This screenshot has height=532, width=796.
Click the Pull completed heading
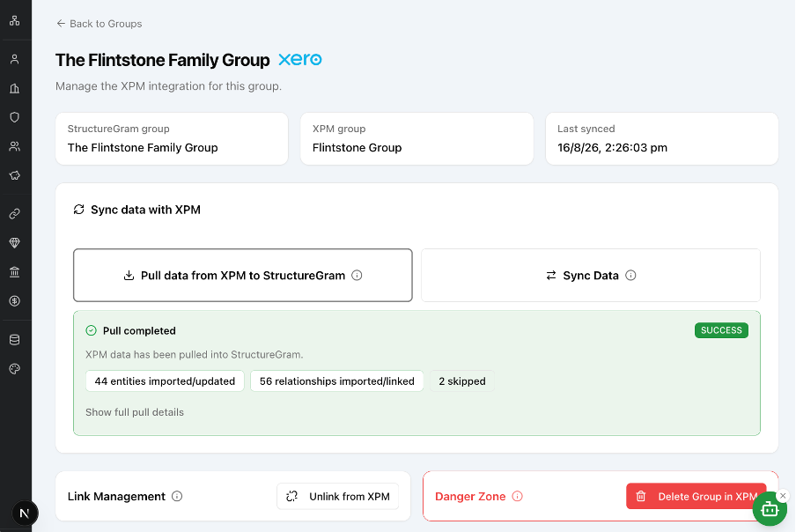click(139, 330)
